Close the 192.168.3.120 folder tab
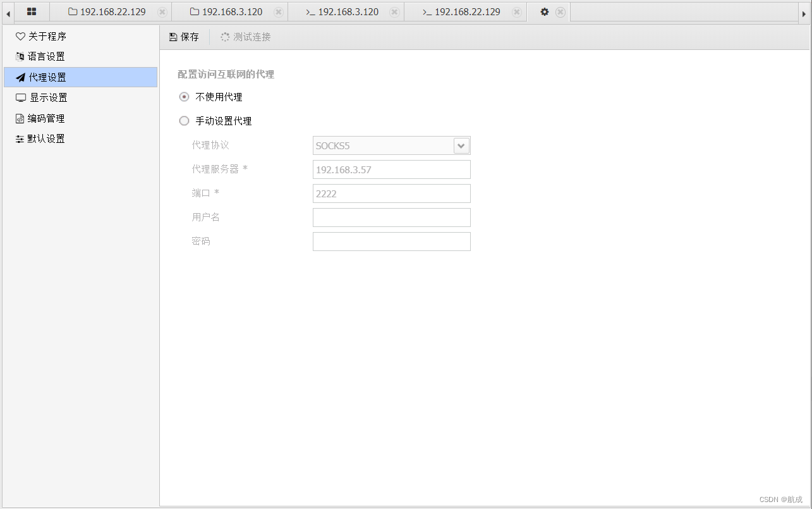The width and height of the screenshot is (812, 509). click(x=279, y=12)
